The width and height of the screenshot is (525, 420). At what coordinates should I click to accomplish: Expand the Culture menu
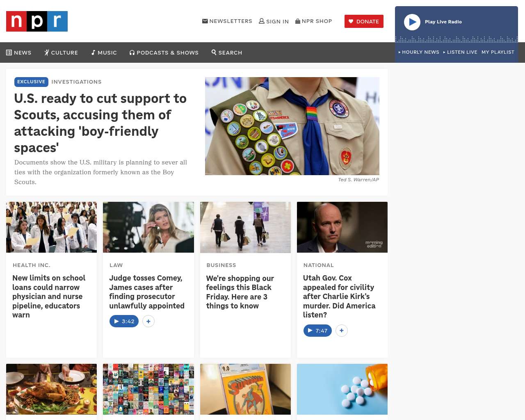pyautogui.click(x=61, y=52)
